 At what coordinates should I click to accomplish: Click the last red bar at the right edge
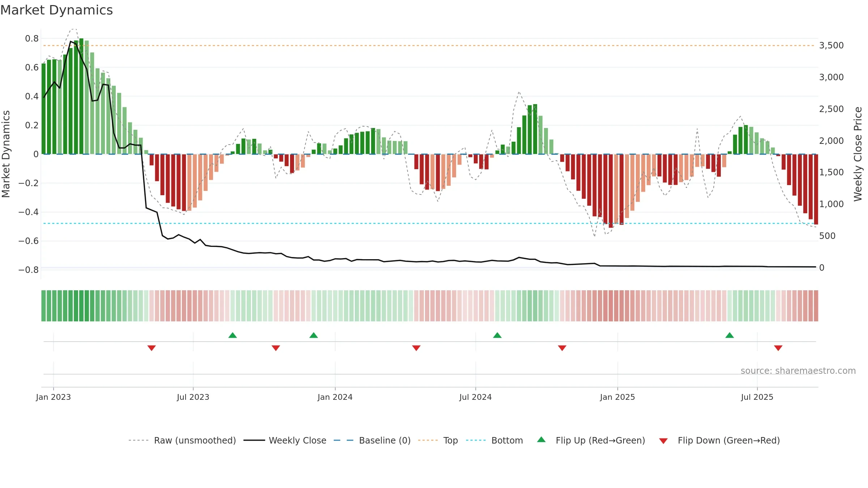816,189
